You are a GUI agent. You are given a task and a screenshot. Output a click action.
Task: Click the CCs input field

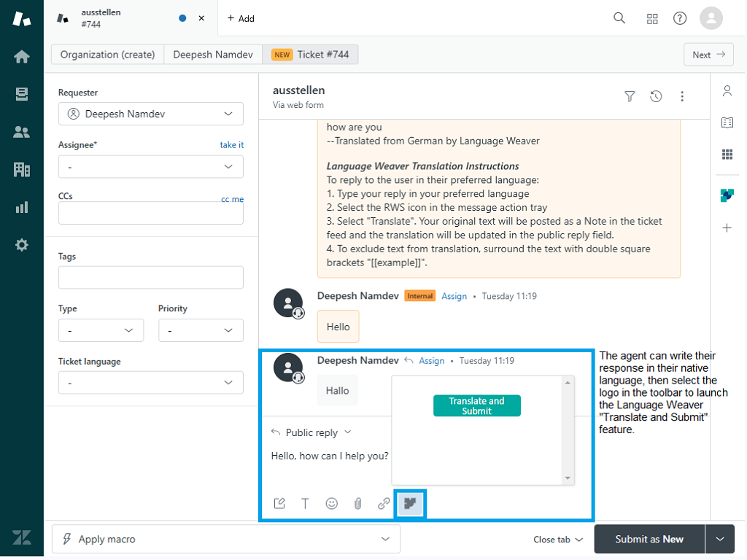click(150, 213)
